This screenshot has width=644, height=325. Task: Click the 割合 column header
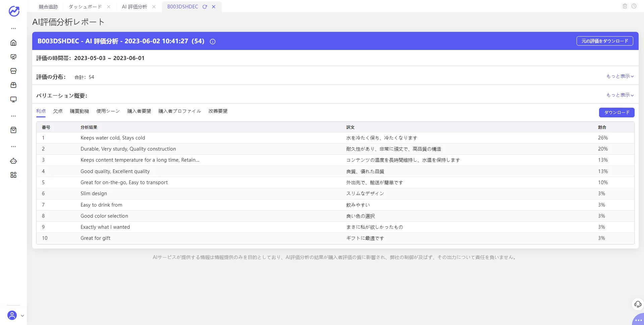602,127
